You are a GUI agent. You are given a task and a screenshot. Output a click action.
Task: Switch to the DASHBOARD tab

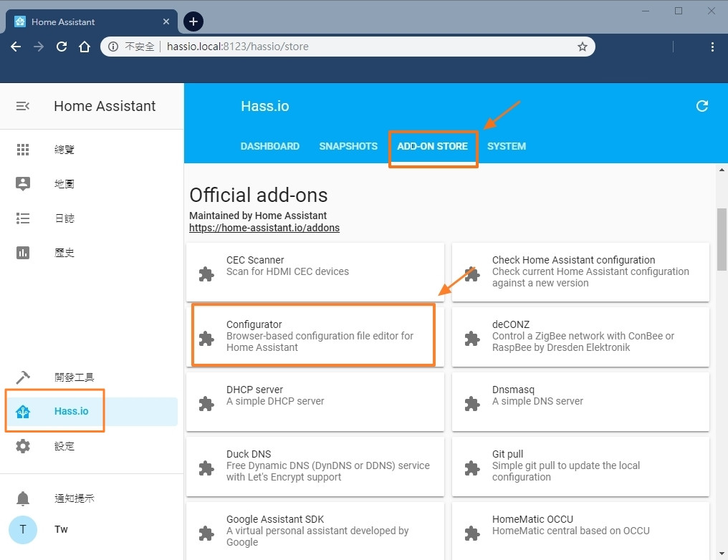269,146
